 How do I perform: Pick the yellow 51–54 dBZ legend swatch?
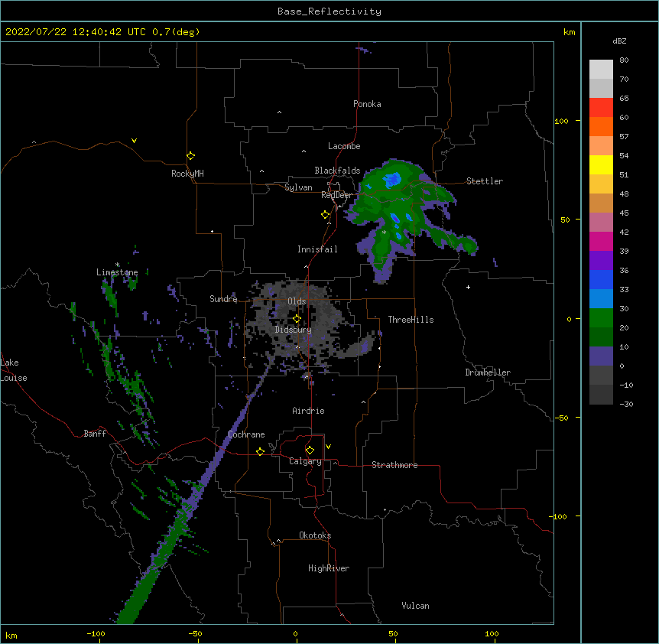(x=601, y=164)
